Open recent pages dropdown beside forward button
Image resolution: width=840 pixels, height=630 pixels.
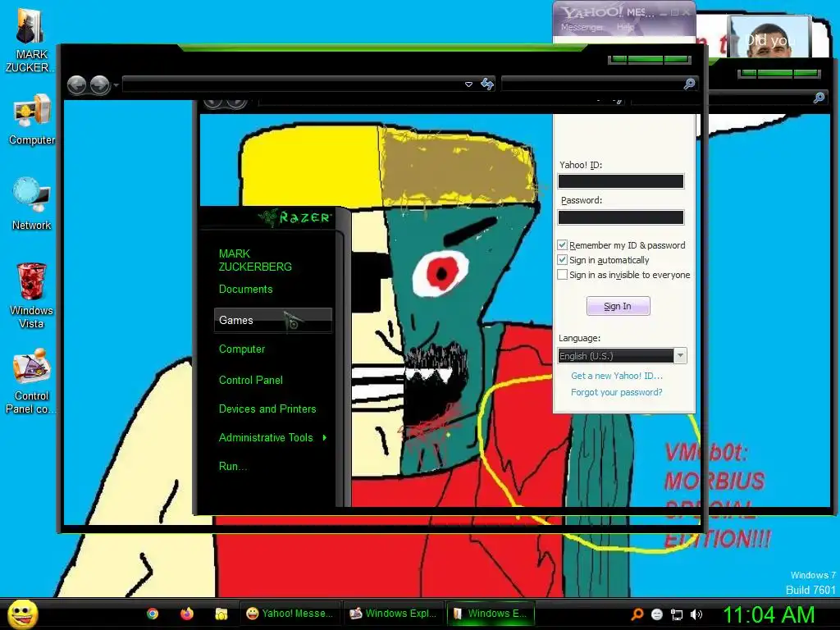click(116, 85)
